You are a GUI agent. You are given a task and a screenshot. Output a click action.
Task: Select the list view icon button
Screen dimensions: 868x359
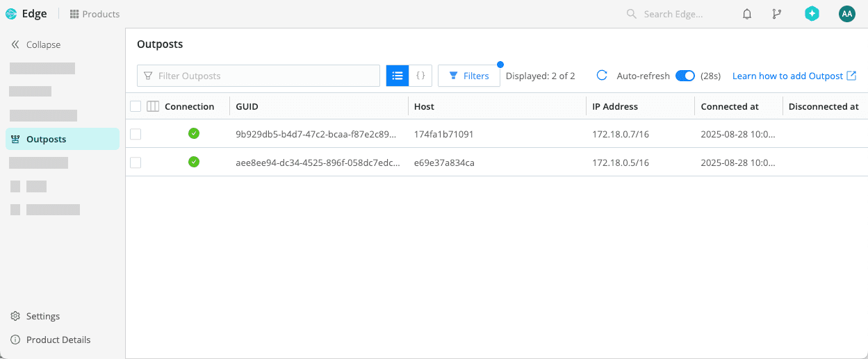[x=398, y=76]
